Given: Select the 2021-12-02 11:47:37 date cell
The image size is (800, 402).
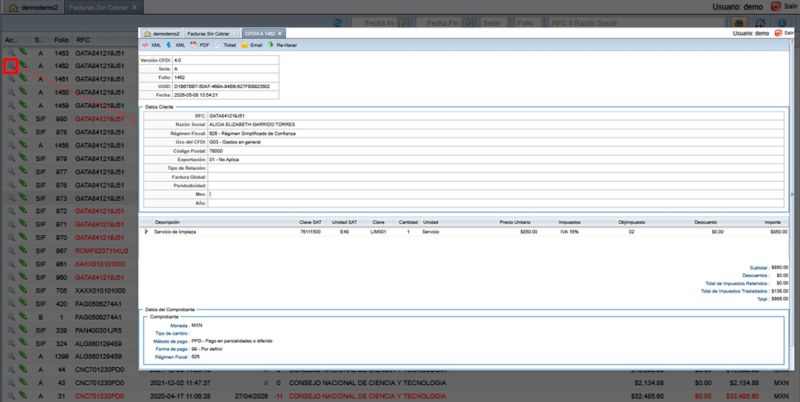Looking at the screenshot, I should coord(180,383).
